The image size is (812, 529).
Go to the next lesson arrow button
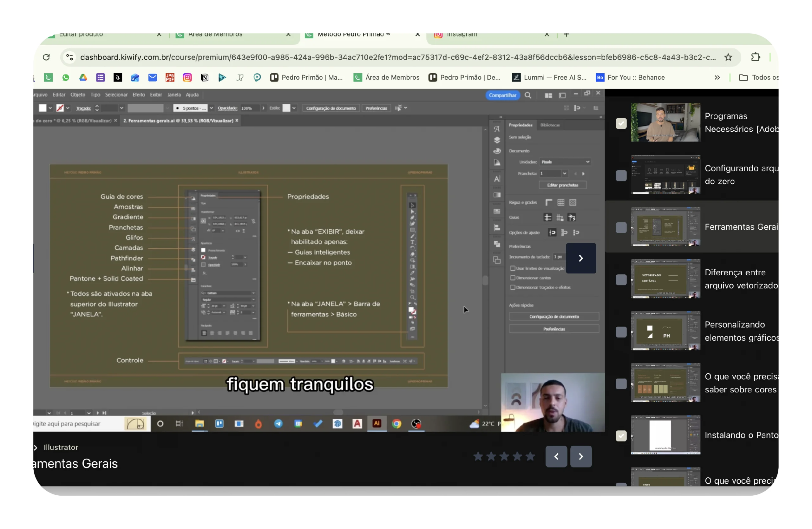(581, 456)
